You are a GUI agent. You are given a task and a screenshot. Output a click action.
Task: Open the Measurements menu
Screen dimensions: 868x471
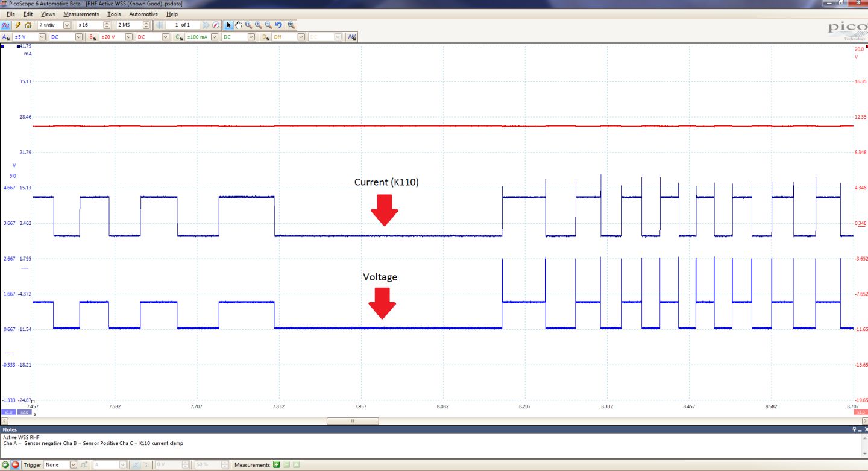(81, 14)
